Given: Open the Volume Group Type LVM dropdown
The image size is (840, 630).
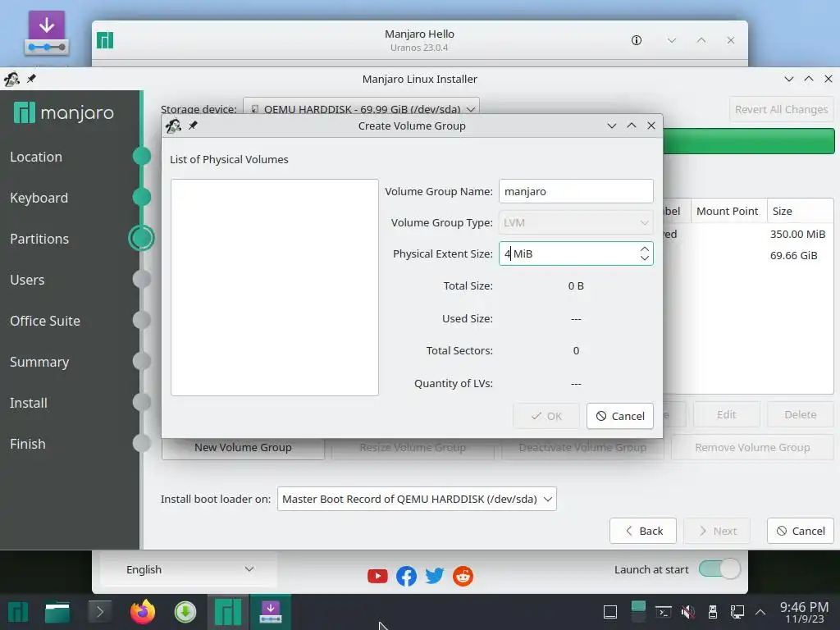Looking at the screenshot, I should (576, 223).
